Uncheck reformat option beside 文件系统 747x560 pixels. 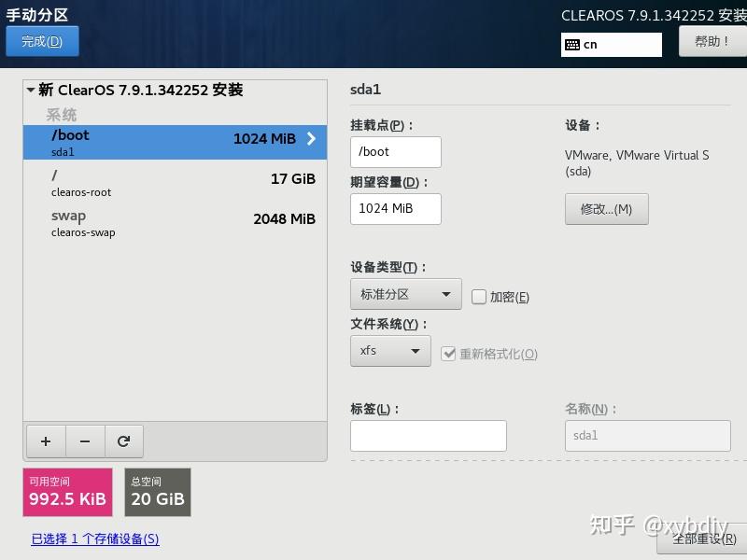[x=447, y=353]
